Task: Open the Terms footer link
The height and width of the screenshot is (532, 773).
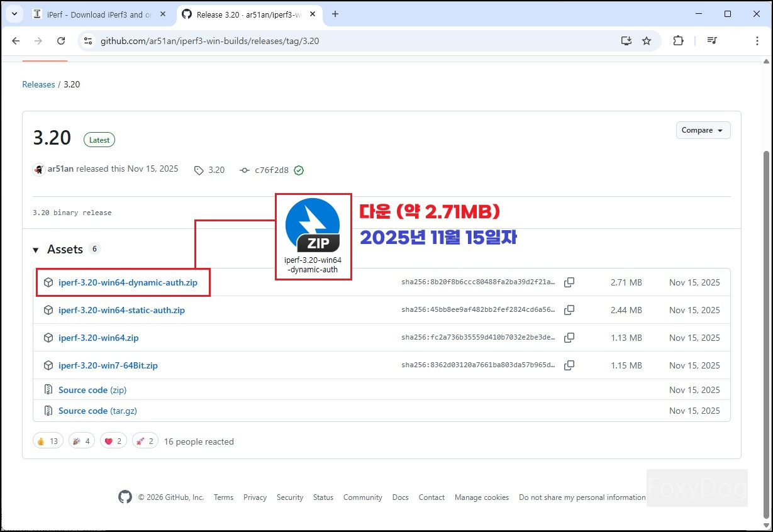Action: [x=223, y=497]
